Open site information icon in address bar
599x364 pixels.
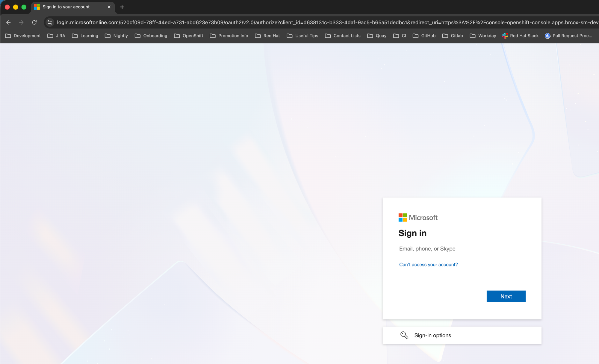coord(50,22)
